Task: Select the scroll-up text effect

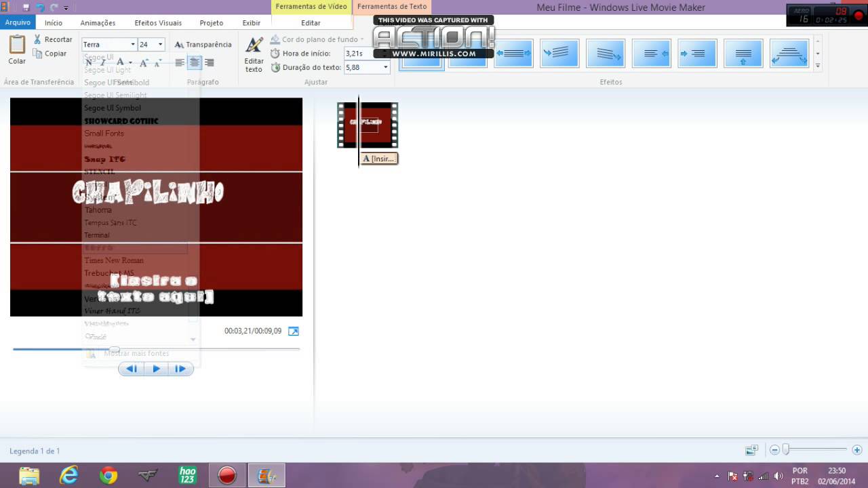Action: click(743, 54)
